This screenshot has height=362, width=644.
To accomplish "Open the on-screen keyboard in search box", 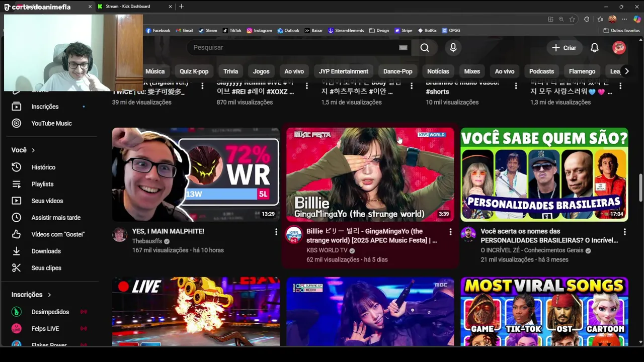I will (x=403, y=47).
